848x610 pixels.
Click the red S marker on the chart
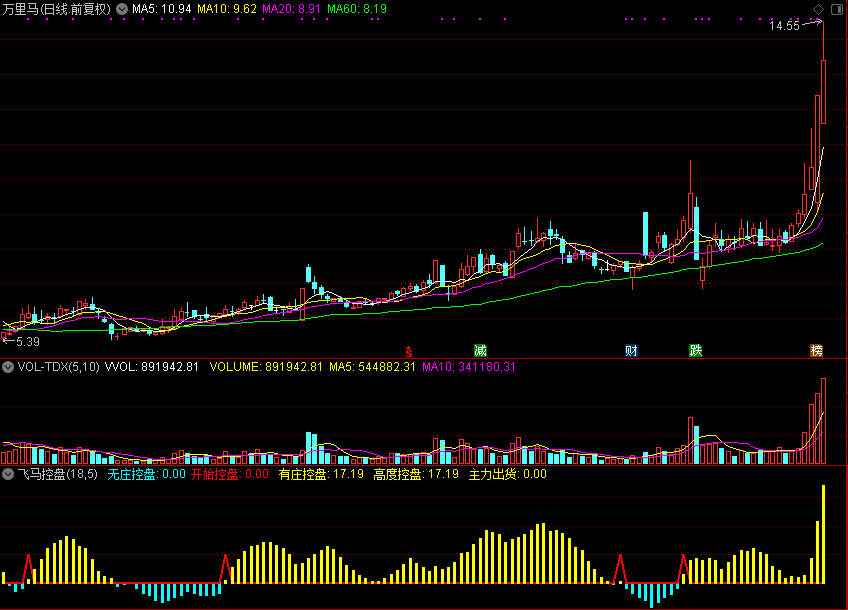click(409, 352)
